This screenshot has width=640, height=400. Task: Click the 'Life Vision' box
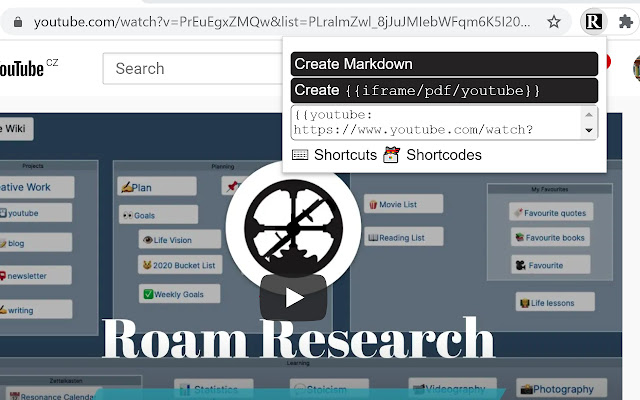click(180, 240)
